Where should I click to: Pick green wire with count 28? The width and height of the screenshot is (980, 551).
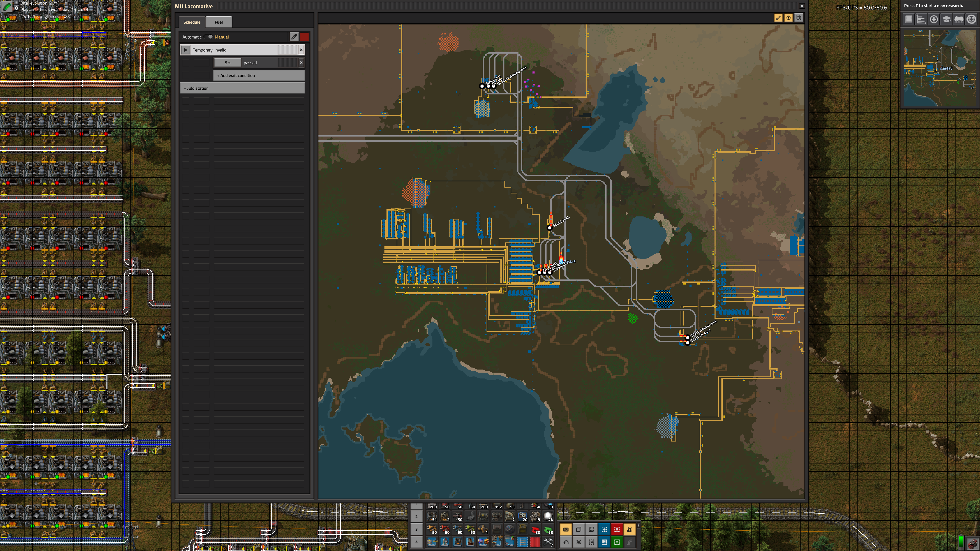[x=548, y=529]
